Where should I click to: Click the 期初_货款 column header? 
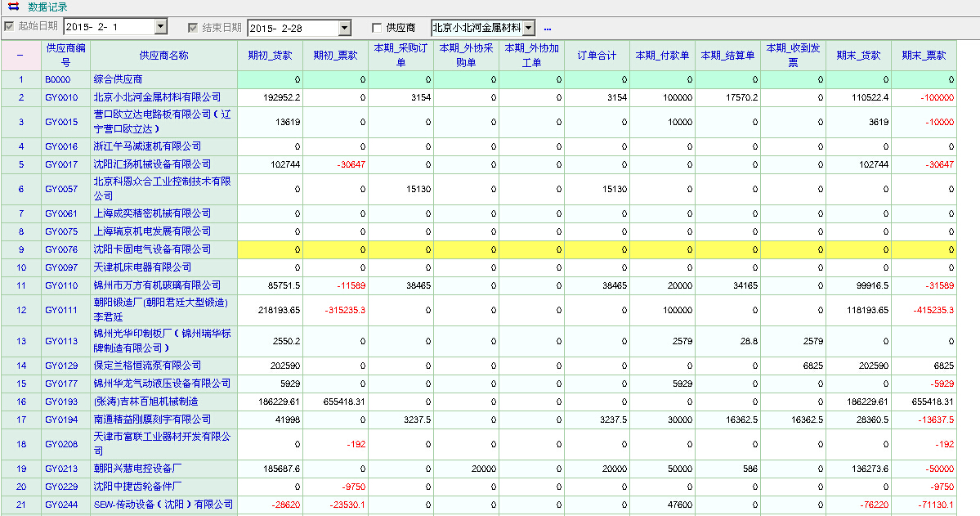click(270, 56)
